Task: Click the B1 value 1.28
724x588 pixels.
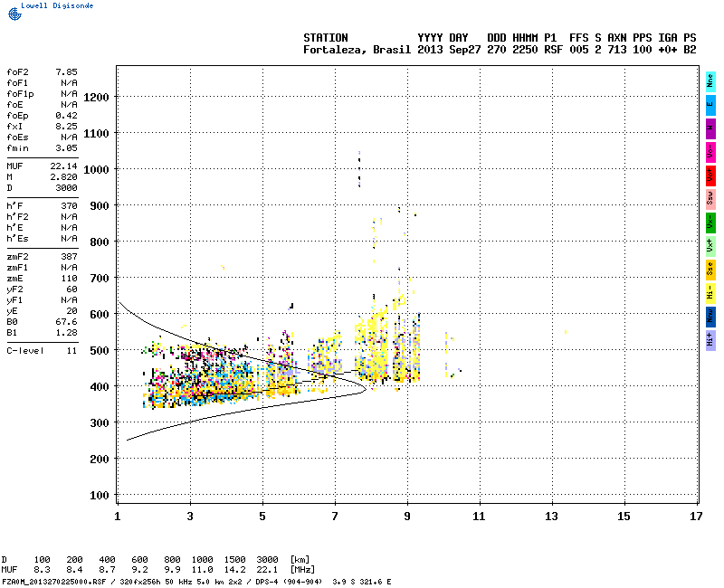Action: [x=66, y=333]
